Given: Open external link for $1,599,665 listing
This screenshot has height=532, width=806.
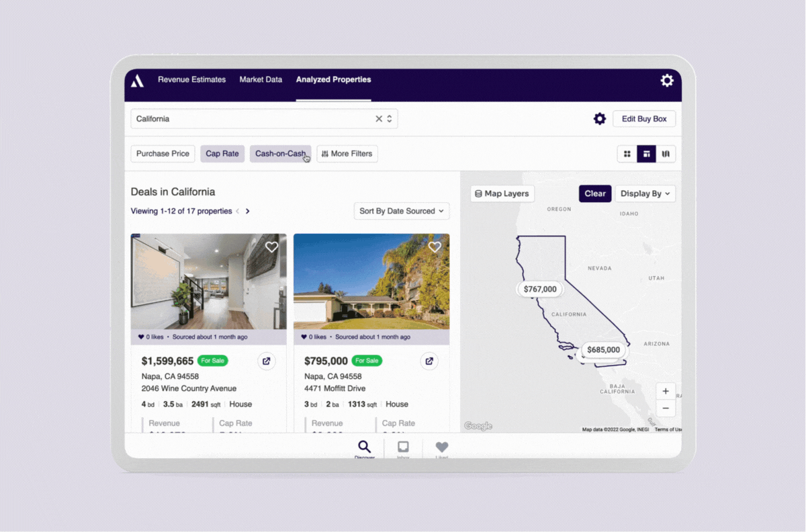Looking at the screenshot, I should (266, 361).
